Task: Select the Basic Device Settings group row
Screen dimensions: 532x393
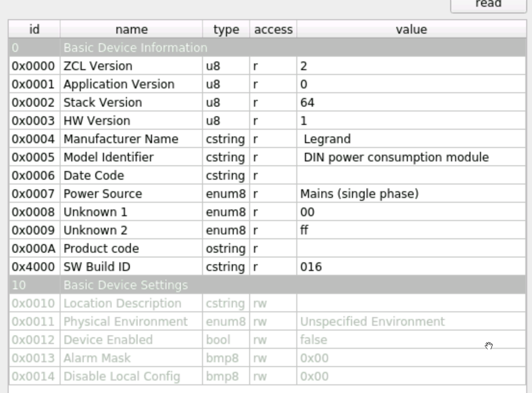Action: point(267,285)
